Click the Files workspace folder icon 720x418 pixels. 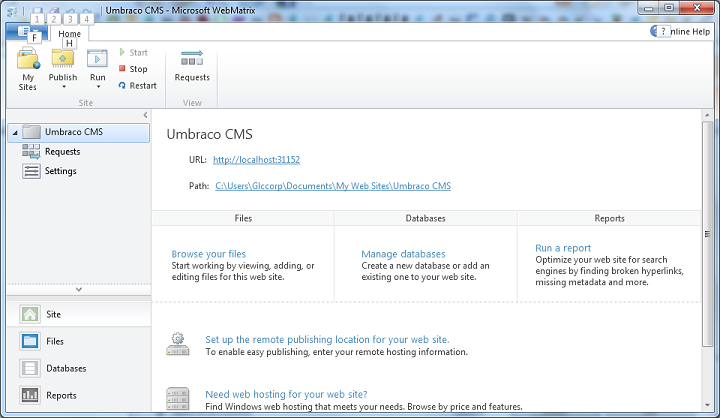tap(30, 341)
